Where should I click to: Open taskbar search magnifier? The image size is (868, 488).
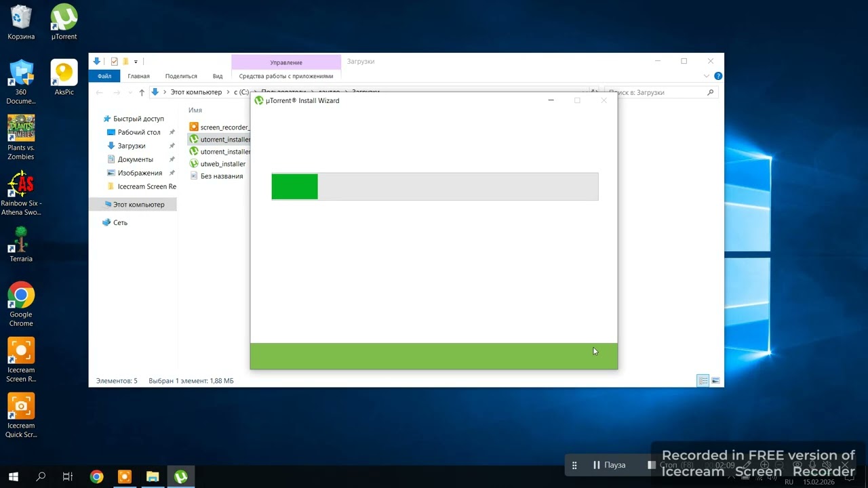(x=41, y=476)
